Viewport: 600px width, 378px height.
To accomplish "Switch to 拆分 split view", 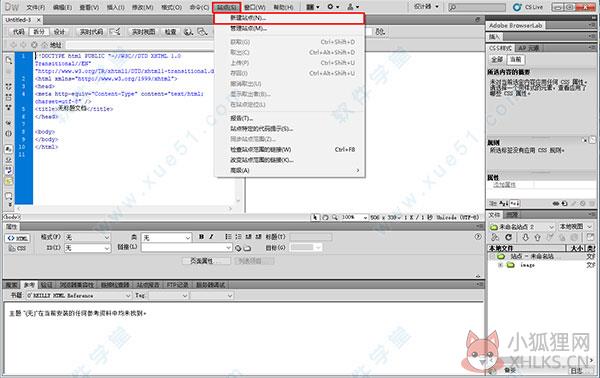I will click(x=39, y=32).
